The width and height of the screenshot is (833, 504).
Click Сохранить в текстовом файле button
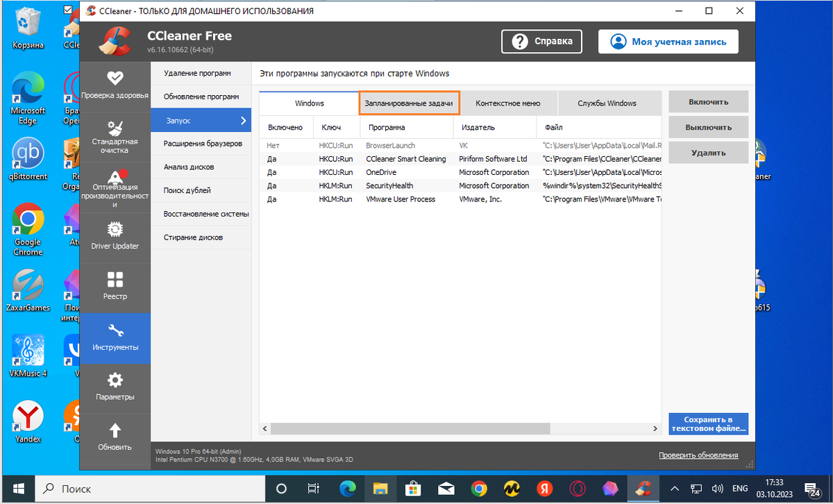[x=709, y=424]
